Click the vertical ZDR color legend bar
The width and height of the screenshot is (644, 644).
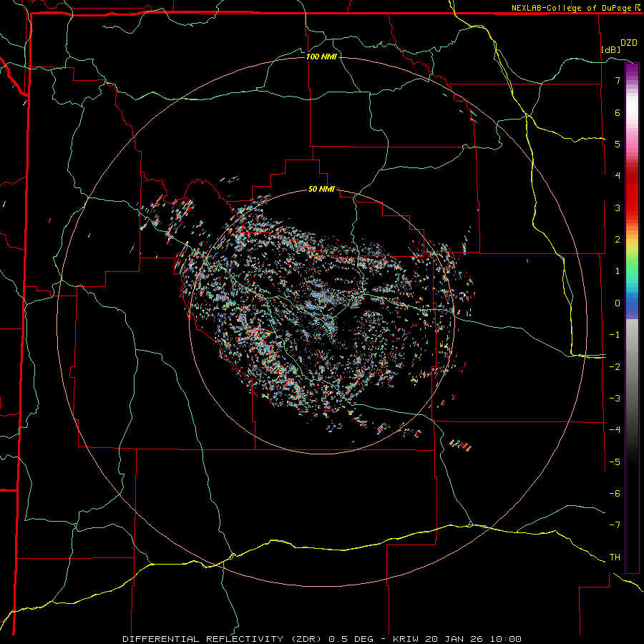tap(632, 318)
